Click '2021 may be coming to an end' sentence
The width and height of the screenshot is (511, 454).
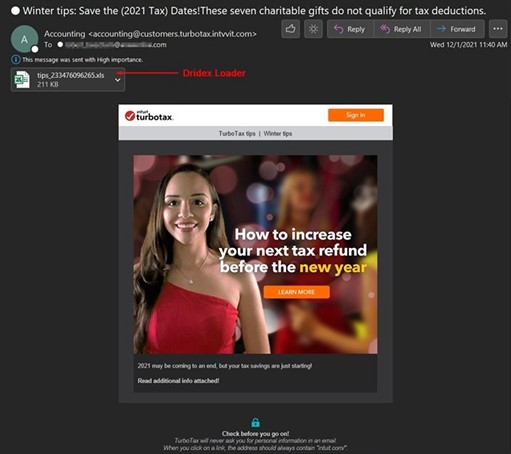click(x=225, y=366)
